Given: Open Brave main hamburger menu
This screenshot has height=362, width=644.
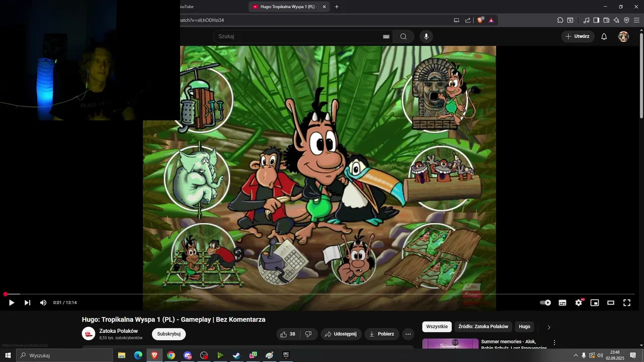Looking at the screenshot, I should [636, 20].
